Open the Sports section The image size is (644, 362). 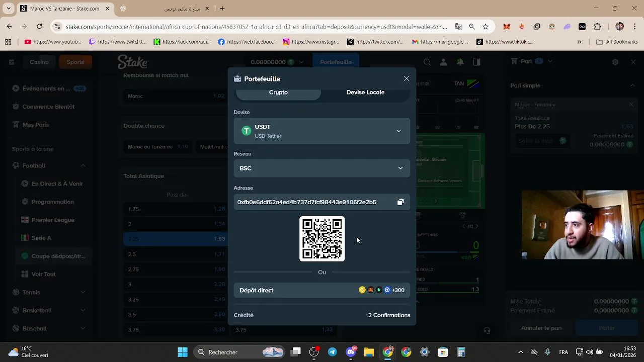click(x=75, y=62)
